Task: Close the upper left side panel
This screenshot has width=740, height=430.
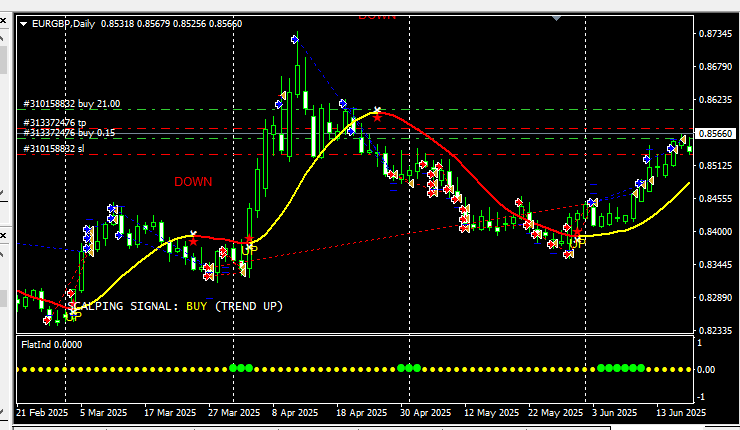Action: pos(3,21)
